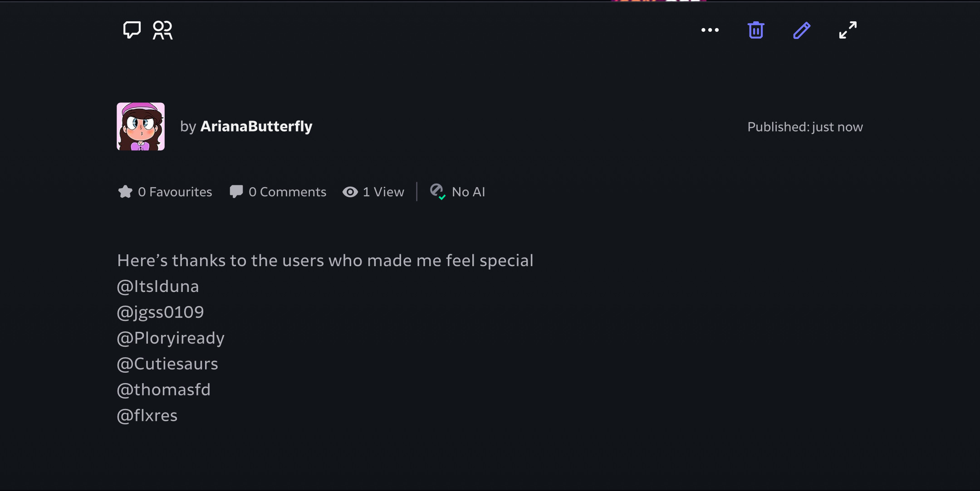The height and width of the screenshot is (491, 980).
Task: Click the ArianaButterfly avatar thumbnail
Action: 141,126
